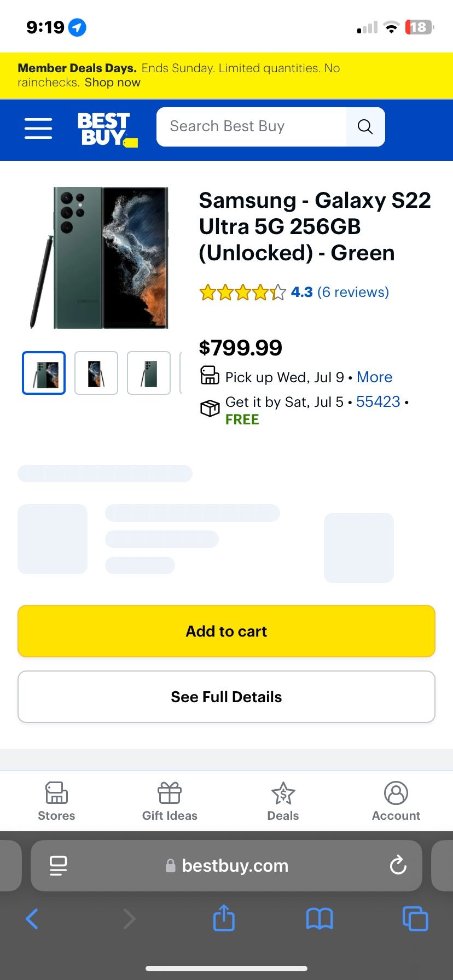453x980 pixels.
Task: Open Gift Ideas in bottom navigation
Action: (170, 801)
